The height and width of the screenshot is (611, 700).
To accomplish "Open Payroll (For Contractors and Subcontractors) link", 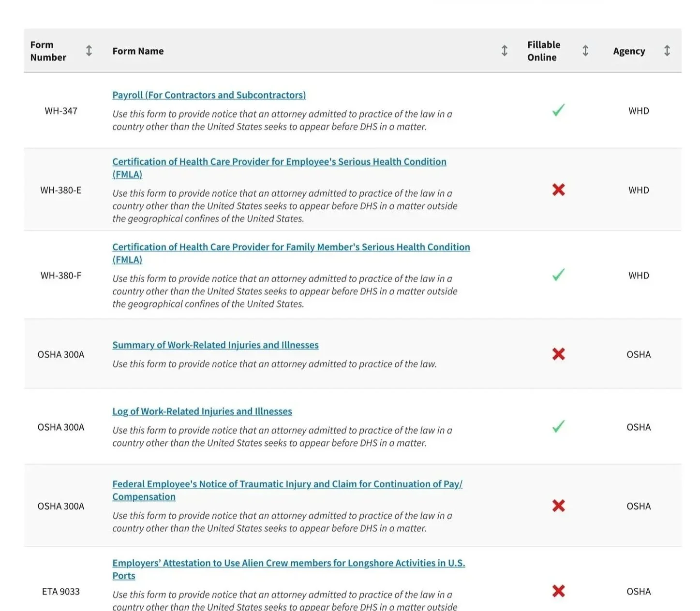I will (209, 95).
